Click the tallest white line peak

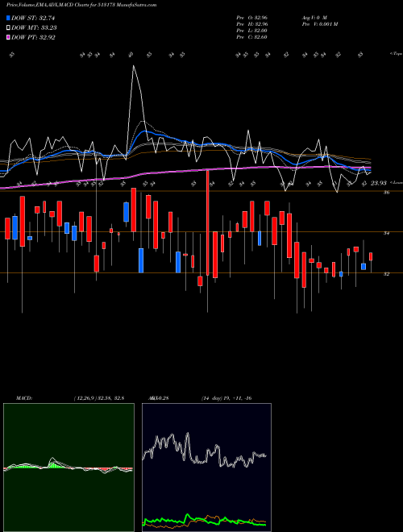(x=133, y=66)
